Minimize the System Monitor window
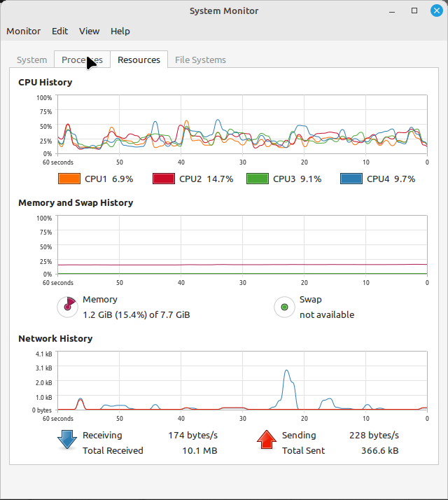The height and width of the screenshot is (500, 448). (x=392, y=11)
